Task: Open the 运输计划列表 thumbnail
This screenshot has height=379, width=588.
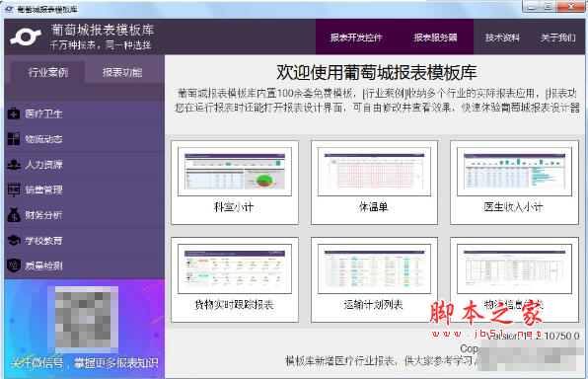Action: click(x=374, y=268)
